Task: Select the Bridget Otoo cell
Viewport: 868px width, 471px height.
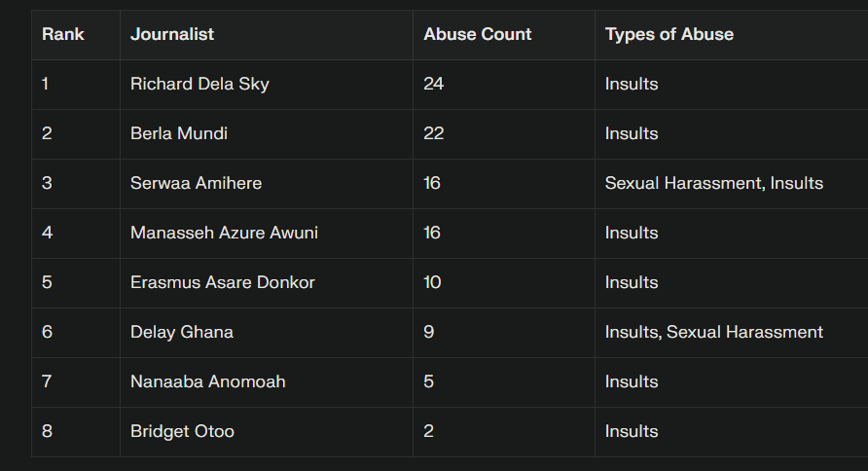Action: click(182, 431)
